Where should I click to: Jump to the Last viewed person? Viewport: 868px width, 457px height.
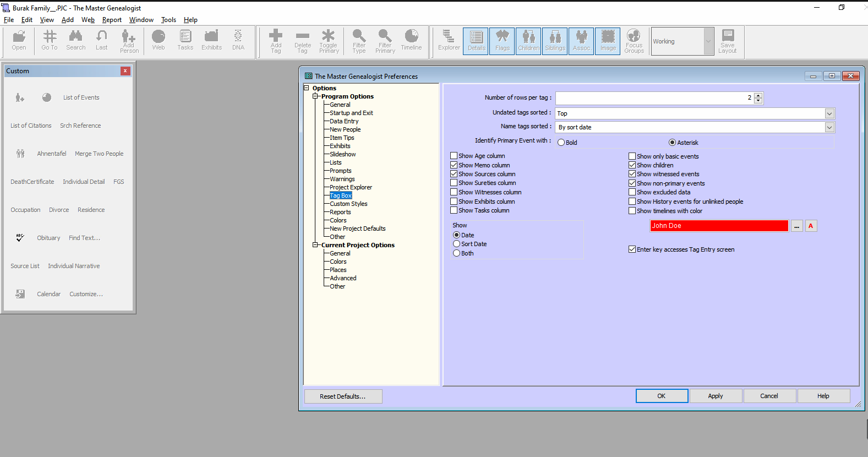[x=102, y=40]
